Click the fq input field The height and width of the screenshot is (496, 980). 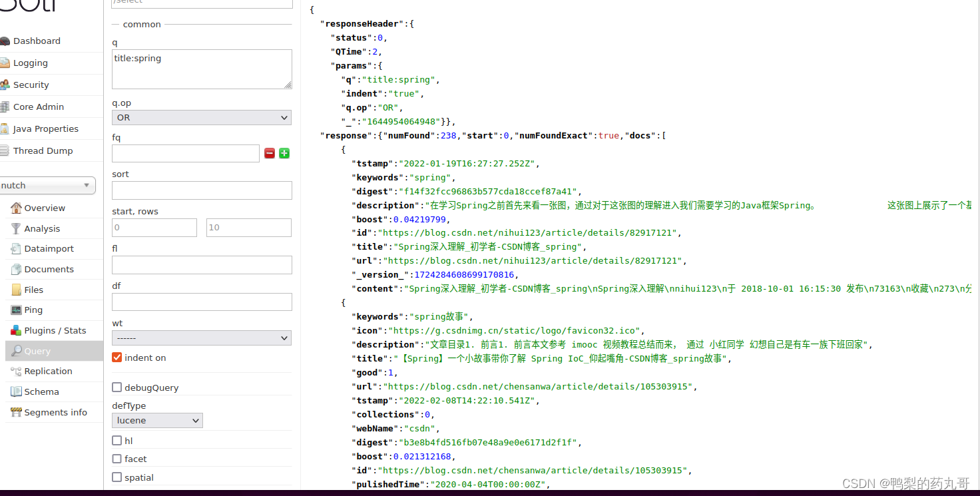(186, 153)
